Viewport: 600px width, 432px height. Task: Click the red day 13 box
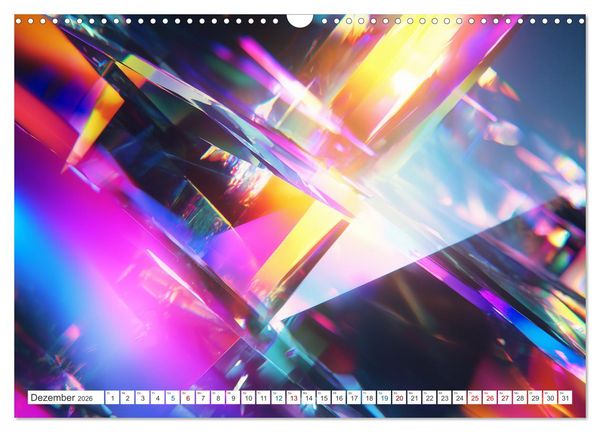click(293, 398)
